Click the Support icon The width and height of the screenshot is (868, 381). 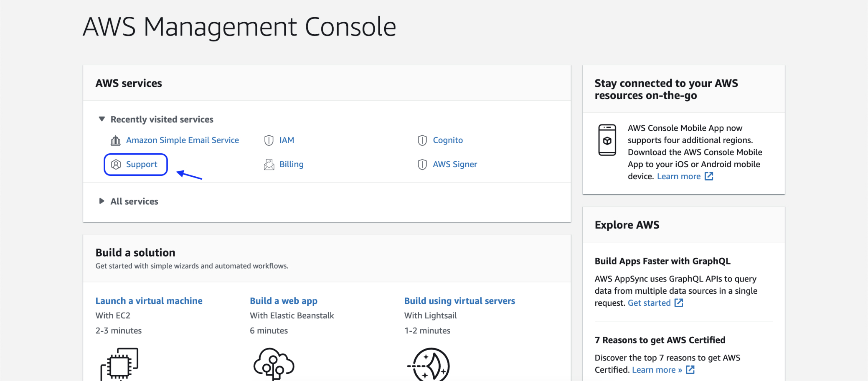[x=116, y=164]
